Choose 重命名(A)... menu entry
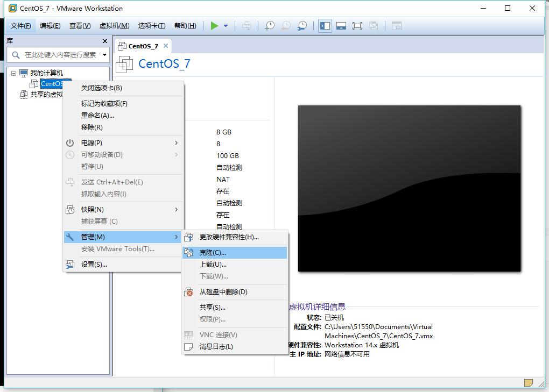This screenshot has width=549, height=392. (x=123, y=116)
